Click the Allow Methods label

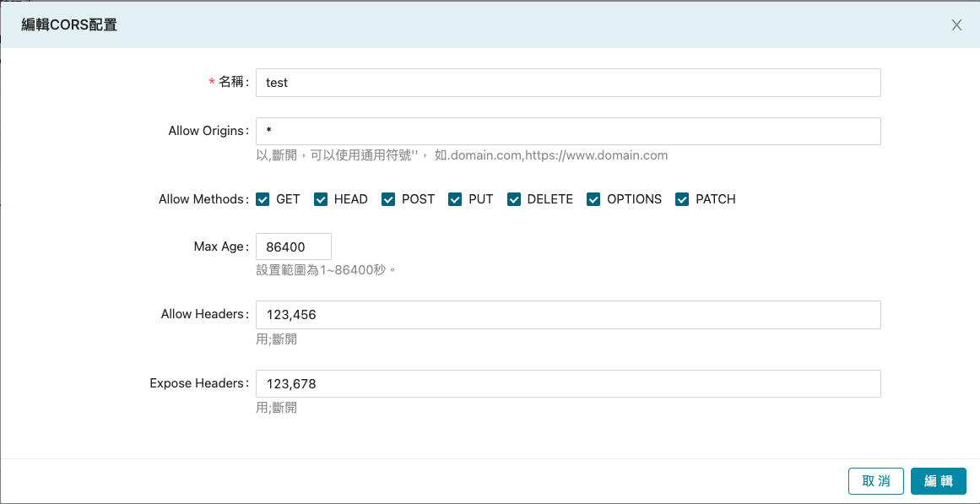coord(203,199)
